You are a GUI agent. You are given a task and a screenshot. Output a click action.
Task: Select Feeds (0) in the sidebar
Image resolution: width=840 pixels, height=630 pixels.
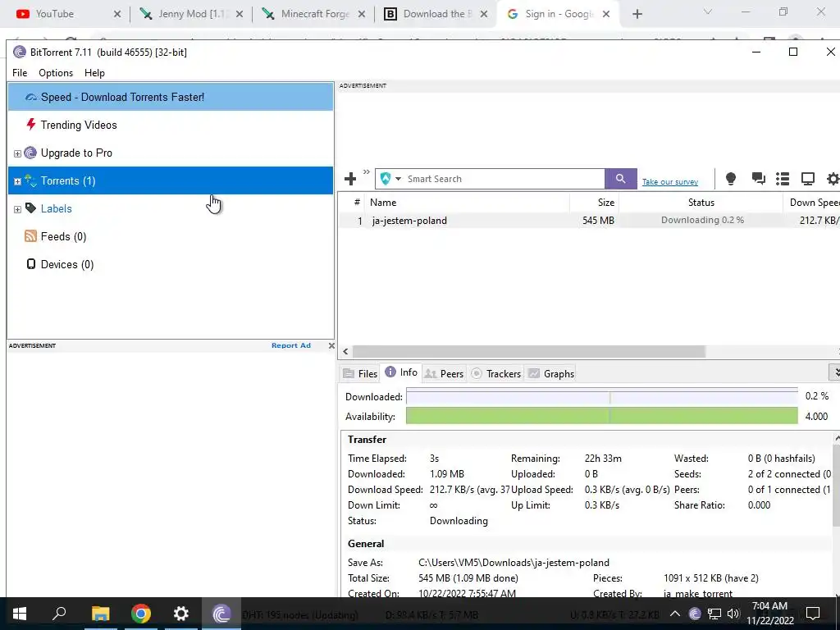pos(63,236)
